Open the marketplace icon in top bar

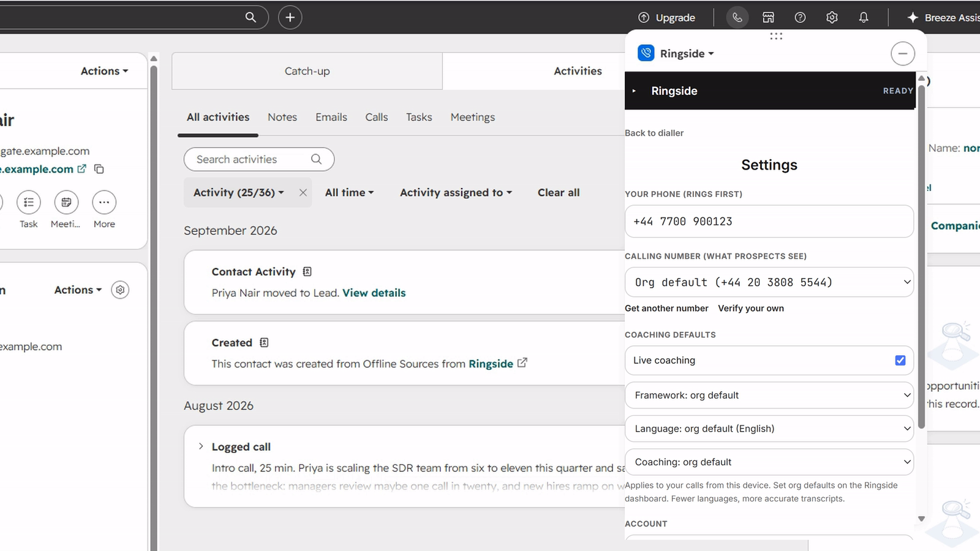pyautogui.click(x=768, y=17)
